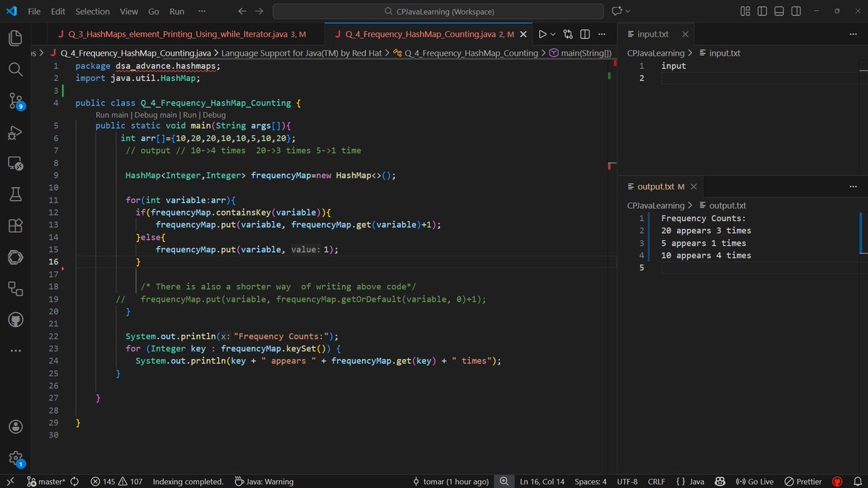The height and width of the screenshot is (488, 868).
Task: Expand Language Support for Java breadcrumb
Action: coord(301,53)
